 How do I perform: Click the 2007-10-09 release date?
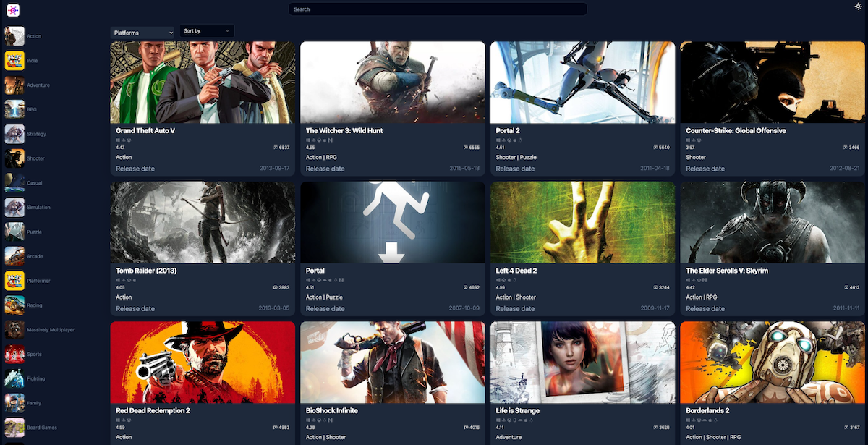pyautogui.click(x=465, y=308)
